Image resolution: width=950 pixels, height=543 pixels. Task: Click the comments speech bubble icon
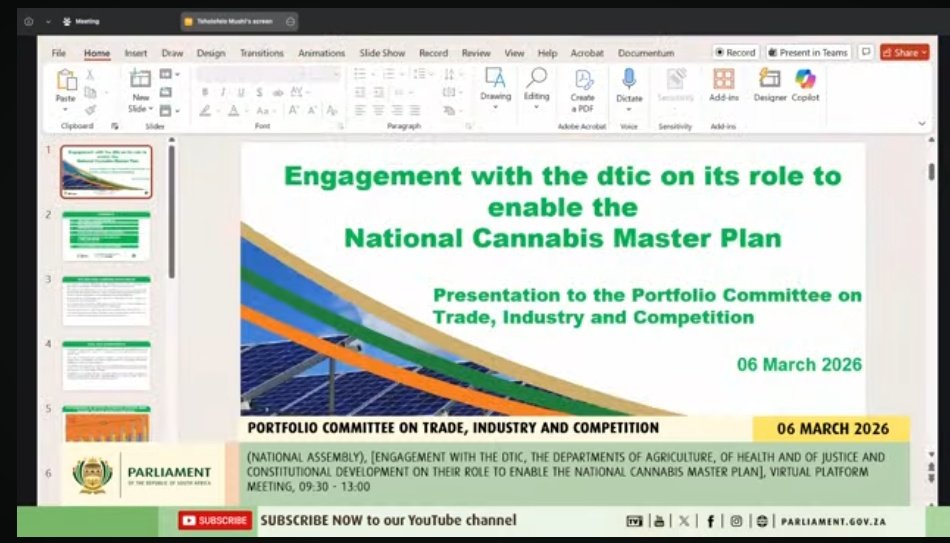coord(866,52)
